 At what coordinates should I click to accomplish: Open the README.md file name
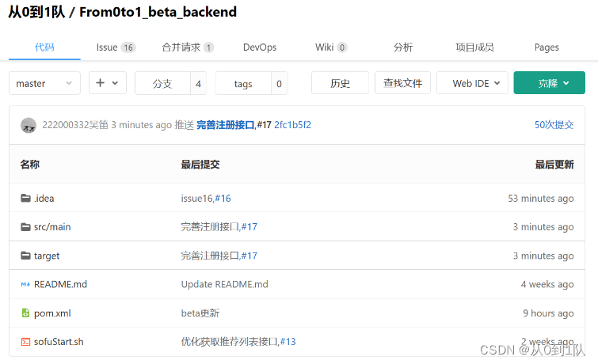coord(60,284)
